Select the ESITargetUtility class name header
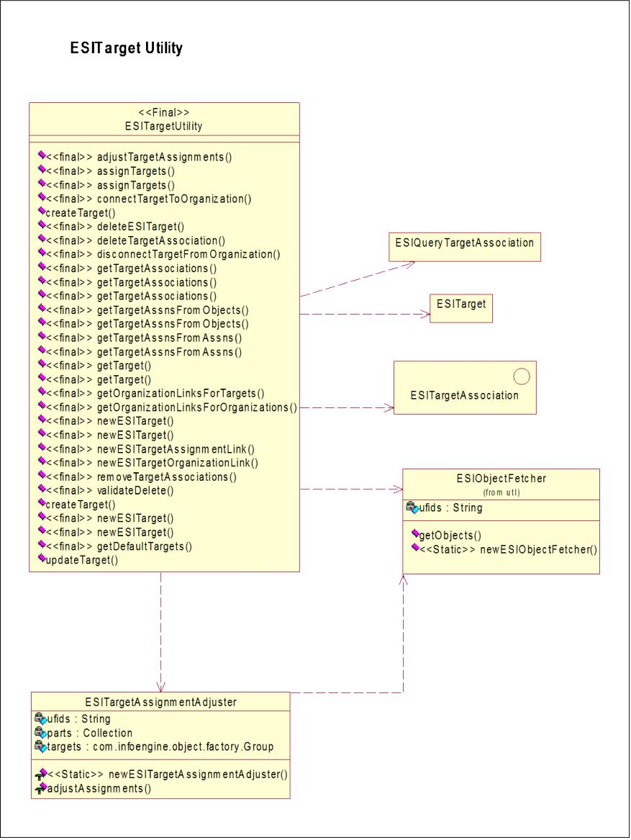 click(x=164, y=119)
